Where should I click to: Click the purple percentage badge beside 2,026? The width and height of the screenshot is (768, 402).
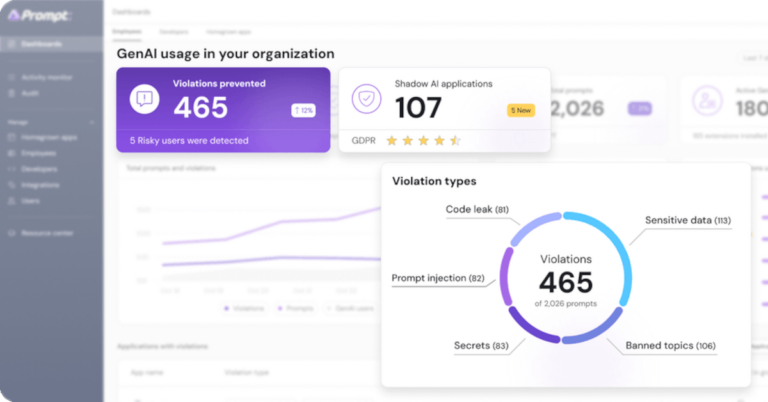(x=640, y=108)
